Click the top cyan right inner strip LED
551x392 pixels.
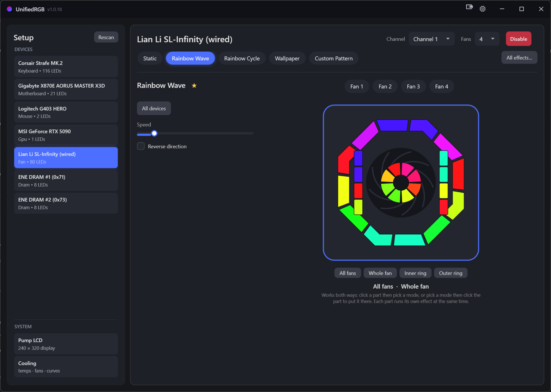444,158
